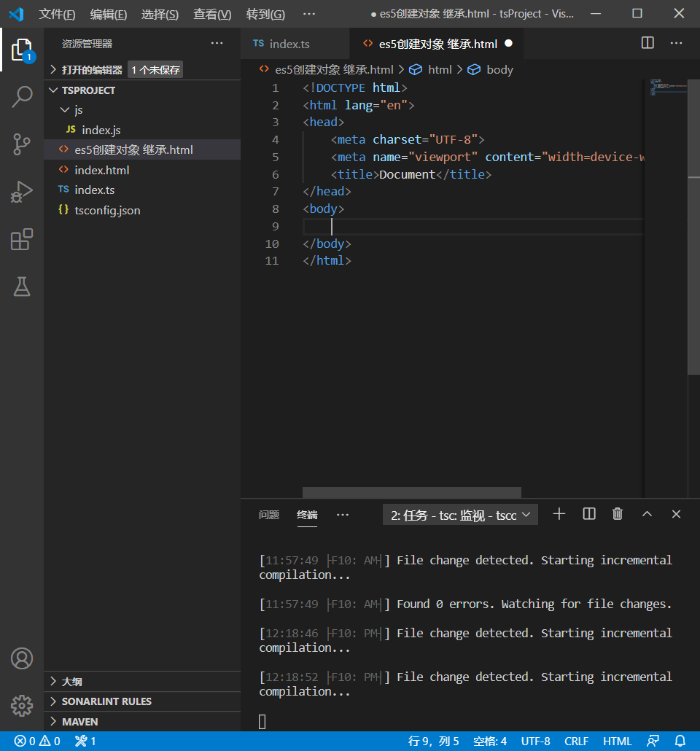Open the Run and Debug view icon
The height and width of the screenshot is (751, 700).
pyautogui.click(x=22, y=192)
